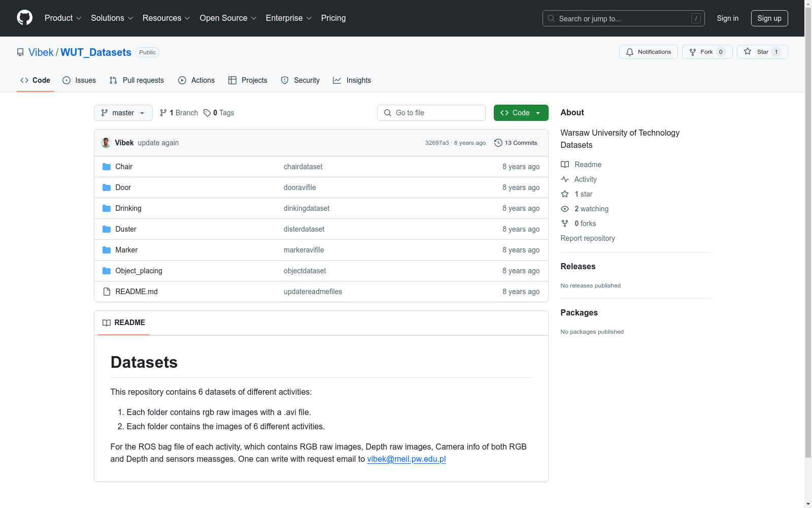Open the 0 Tags link

[x=219, y=113]
